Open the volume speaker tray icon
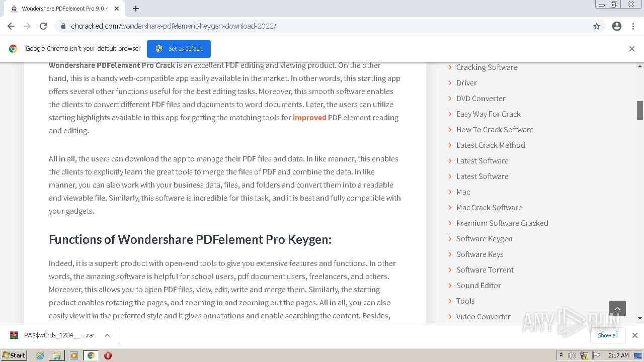Screen dimensions: 644x362 click(x=572, y=355)
